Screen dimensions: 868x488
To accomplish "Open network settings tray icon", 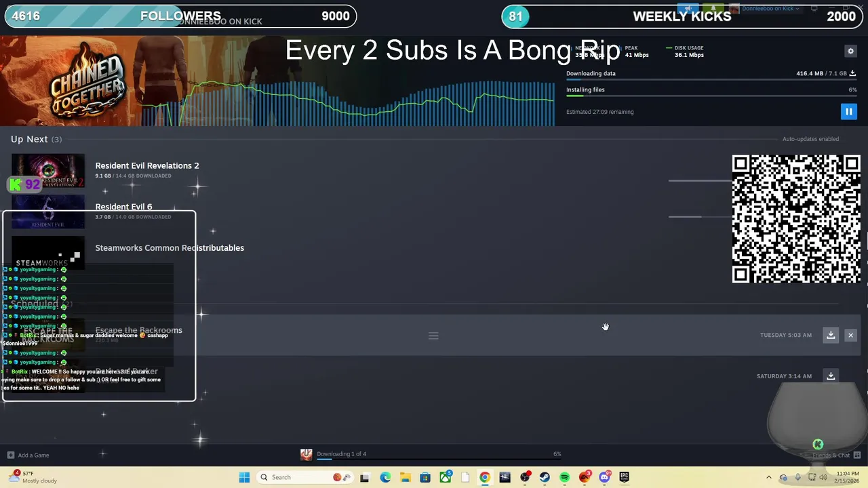I will coord(811,477).
